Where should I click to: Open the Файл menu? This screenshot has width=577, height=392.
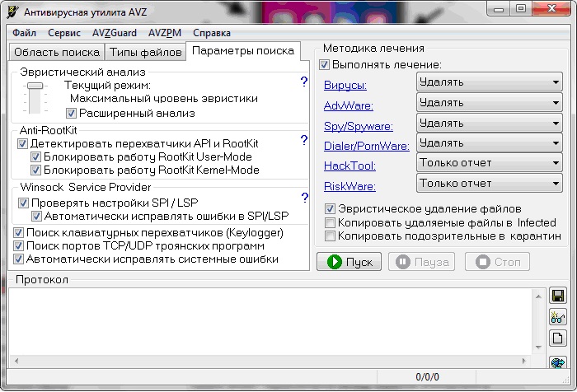[x=24, y=33]
